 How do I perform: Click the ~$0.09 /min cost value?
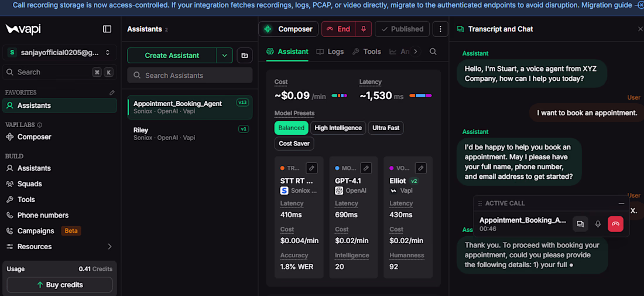click(300, 96)
